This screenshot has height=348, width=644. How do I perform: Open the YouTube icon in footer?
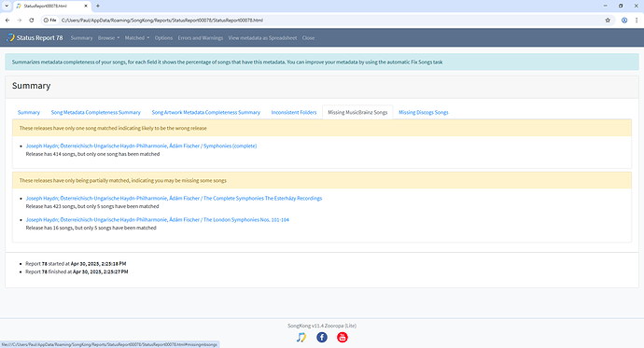pos(343,337)
